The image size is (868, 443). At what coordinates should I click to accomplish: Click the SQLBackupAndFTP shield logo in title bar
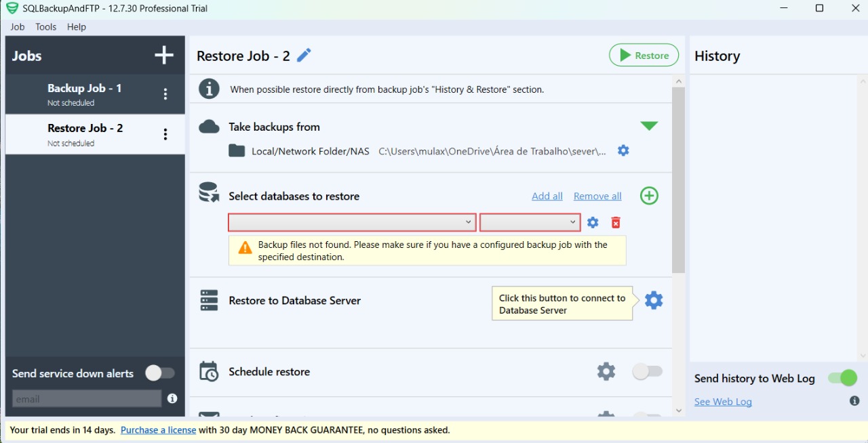click(12, 8)
